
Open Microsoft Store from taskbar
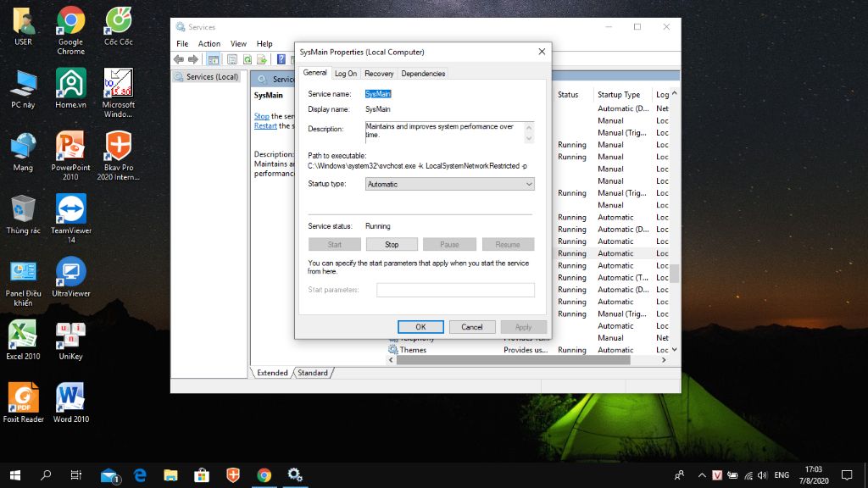202,474
